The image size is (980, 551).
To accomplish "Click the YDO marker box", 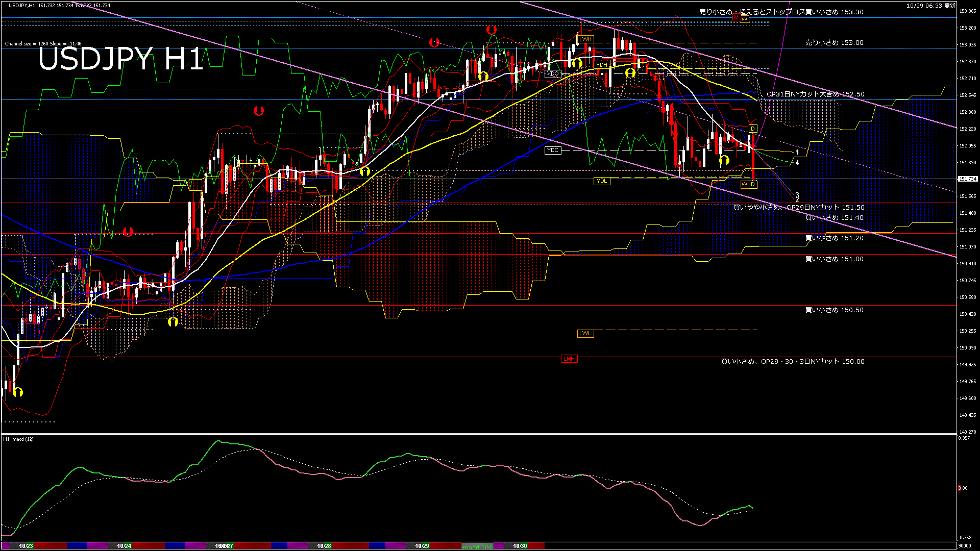I will tap(552, 74).
